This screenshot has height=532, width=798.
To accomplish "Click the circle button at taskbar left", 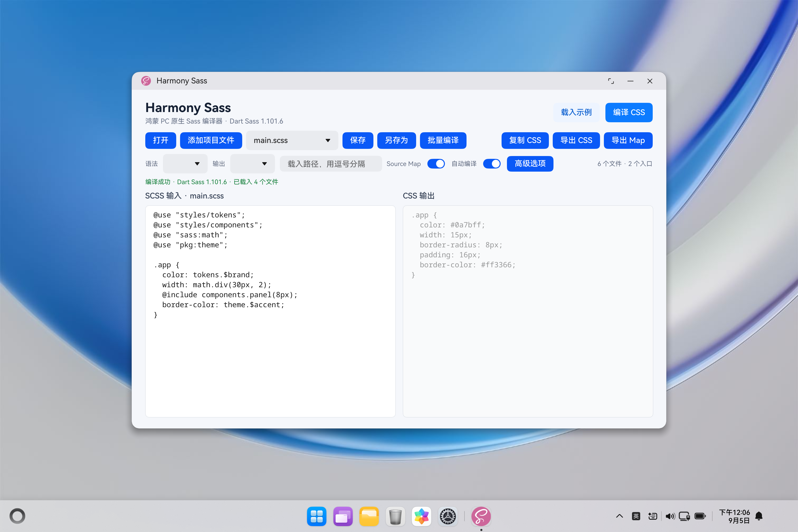I will pyautogui.click(x=17, y=516).
